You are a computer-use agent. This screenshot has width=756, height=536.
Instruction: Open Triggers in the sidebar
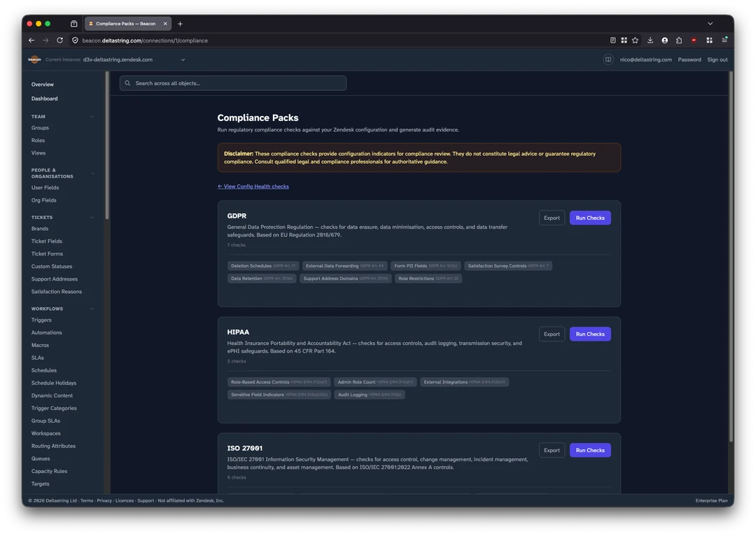[41, 320]
